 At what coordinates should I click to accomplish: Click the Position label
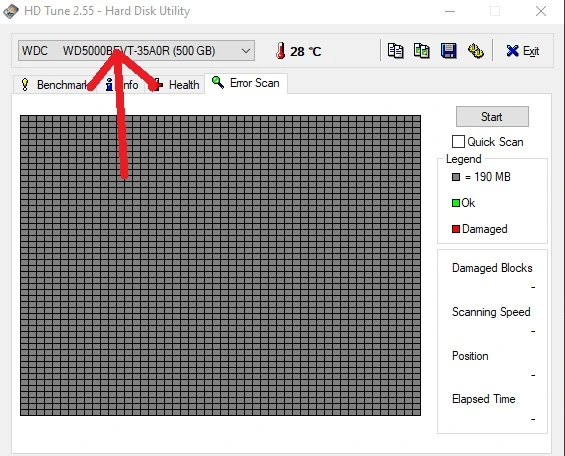click(x=470, y=356)
